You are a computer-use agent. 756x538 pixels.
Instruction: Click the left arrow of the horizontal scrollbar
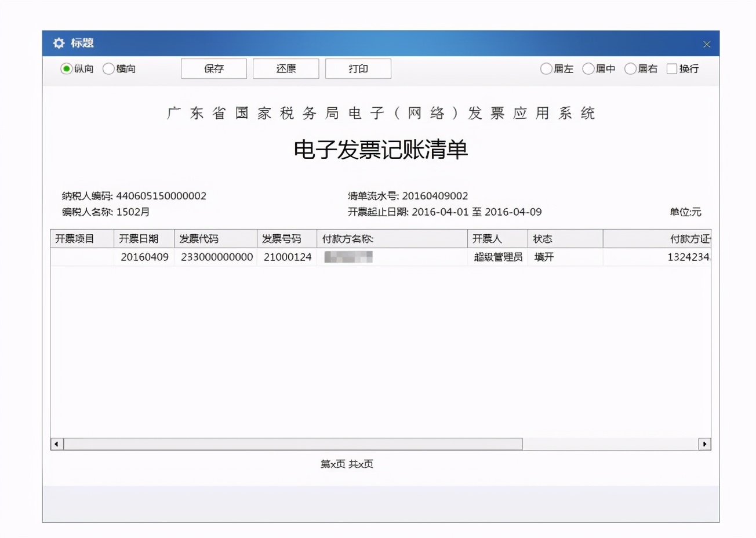(x=56, y=444)
